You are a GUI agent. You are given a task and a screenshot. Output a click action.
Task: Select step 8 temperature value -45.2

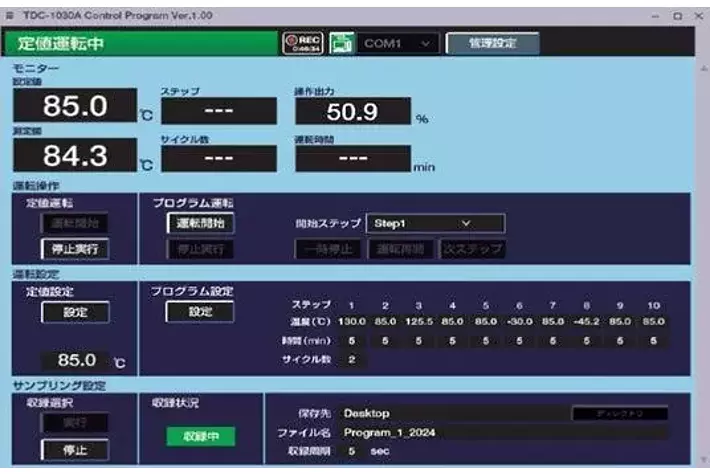[x=585, y=321]
